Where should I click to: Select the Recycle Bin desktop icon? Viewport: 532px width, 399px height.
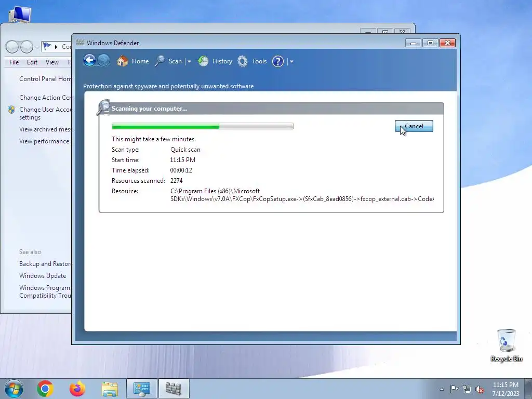pos(506,345)
